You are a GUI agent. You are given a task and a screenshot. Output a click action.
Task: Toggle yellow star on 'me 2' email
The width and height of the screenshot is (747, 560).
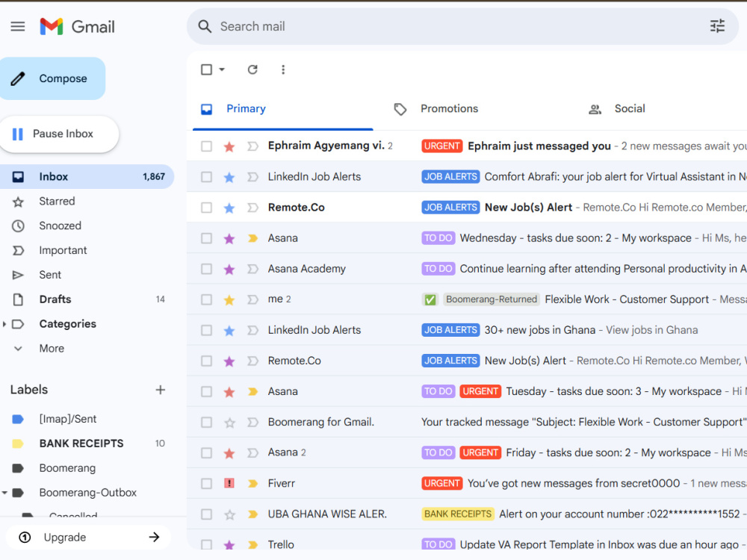coord(229,299)
